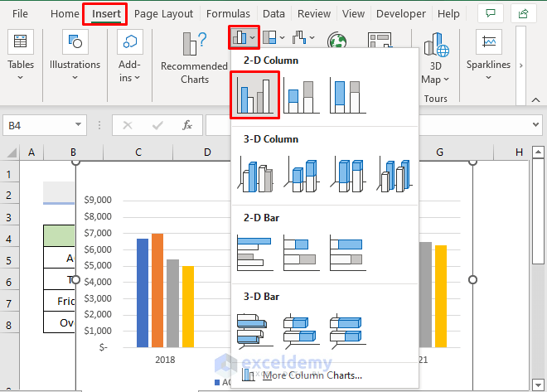The width and height of the screenshot is (547, 392).
Task: Select the Clustered Column 2-D chart
Action: [x=254, y=94]
